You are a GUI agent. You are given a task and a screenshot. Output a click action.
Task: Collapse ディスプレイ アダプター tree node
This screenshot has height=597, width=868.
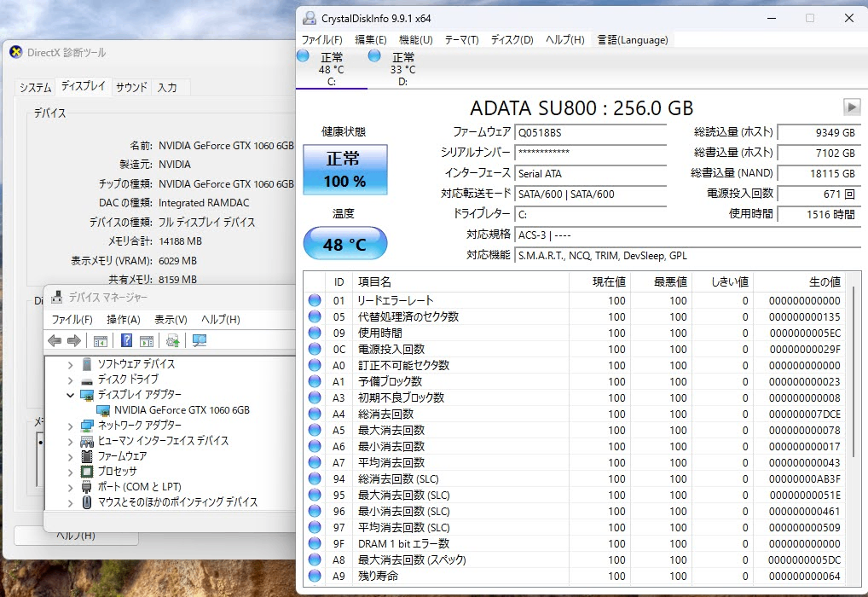point(70,395)
